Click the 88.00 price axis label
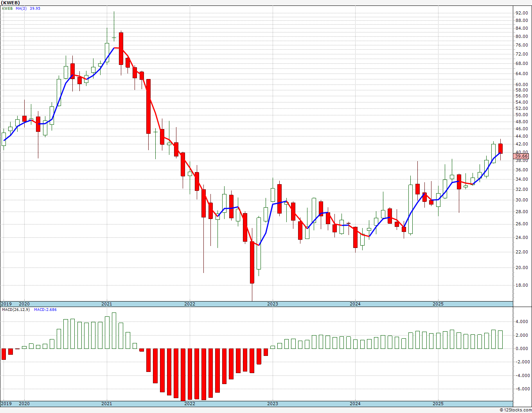This screenshot has height=413, width=532. 522,20
